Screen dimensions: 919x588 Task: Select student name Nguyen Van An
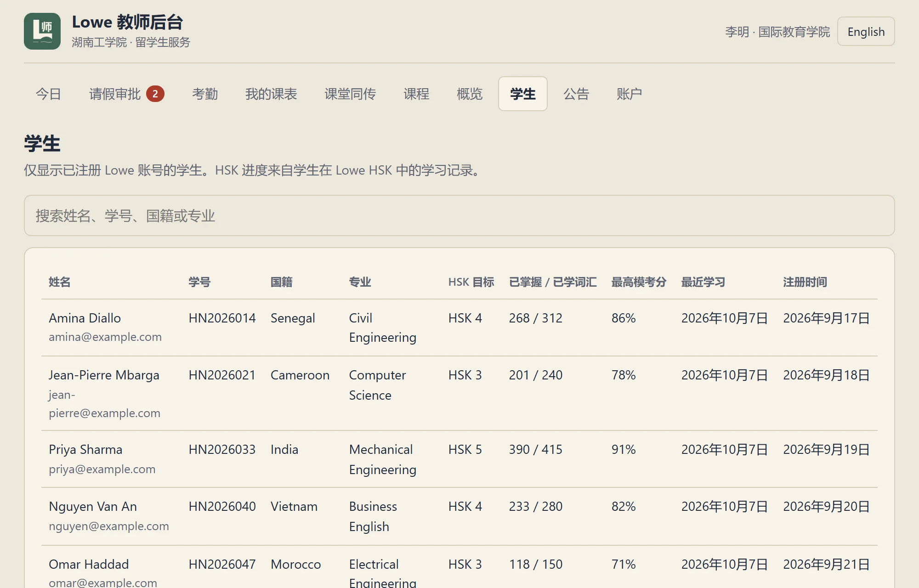93,506
